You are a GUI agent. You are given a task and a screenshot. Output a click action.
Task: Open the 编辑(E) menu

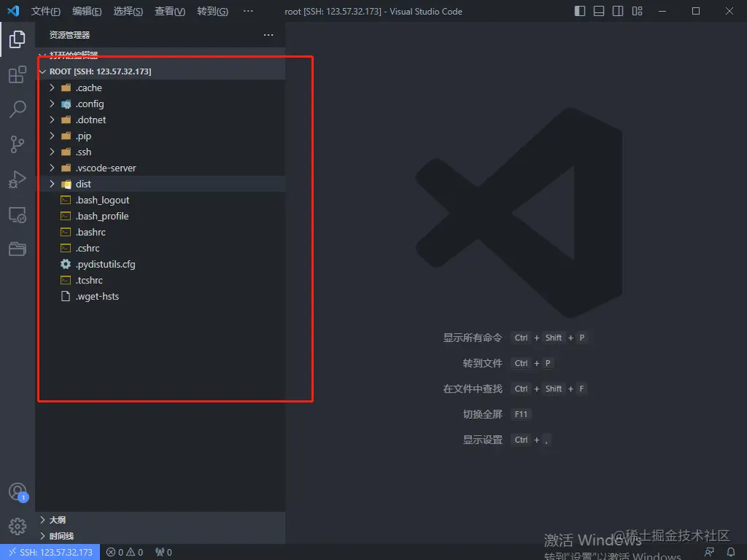click(87, 11)
